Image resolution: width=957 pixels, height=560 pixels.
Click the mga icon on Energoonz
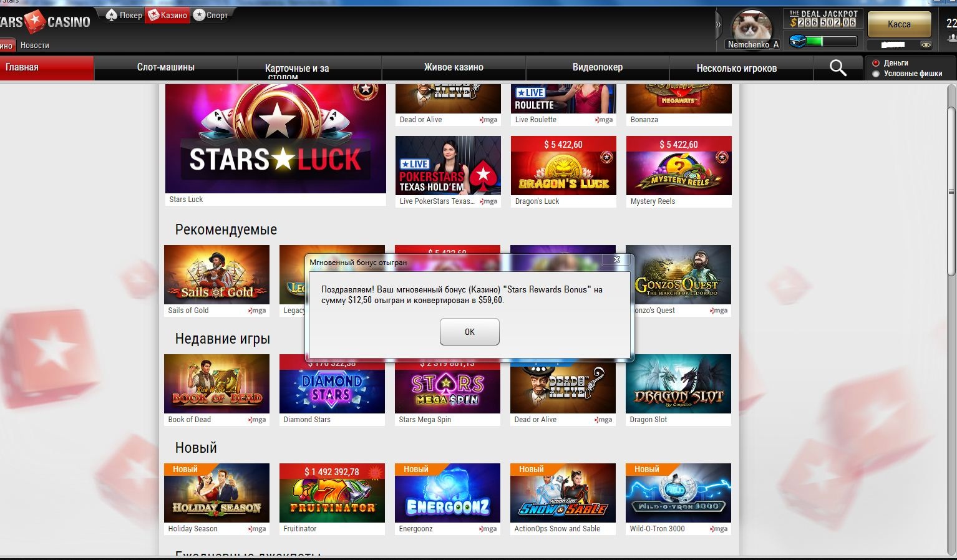tap(488, 529)
